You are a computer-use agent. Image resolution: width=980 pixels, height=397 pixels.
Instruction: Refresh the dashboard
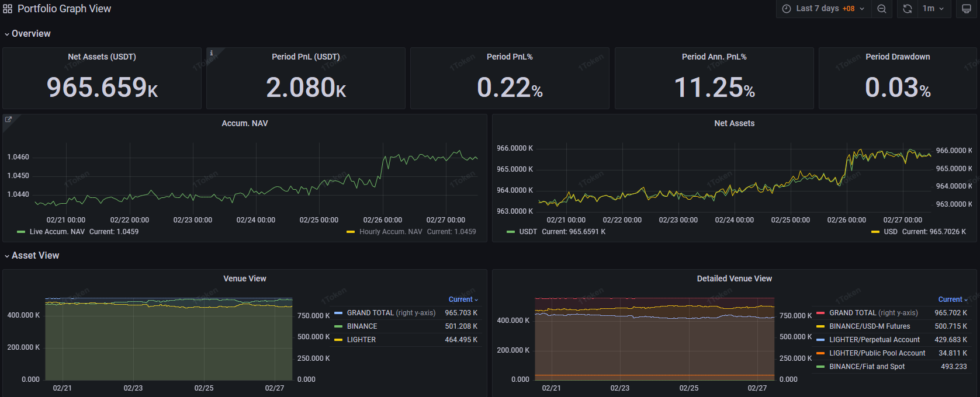tap(907, 9)
